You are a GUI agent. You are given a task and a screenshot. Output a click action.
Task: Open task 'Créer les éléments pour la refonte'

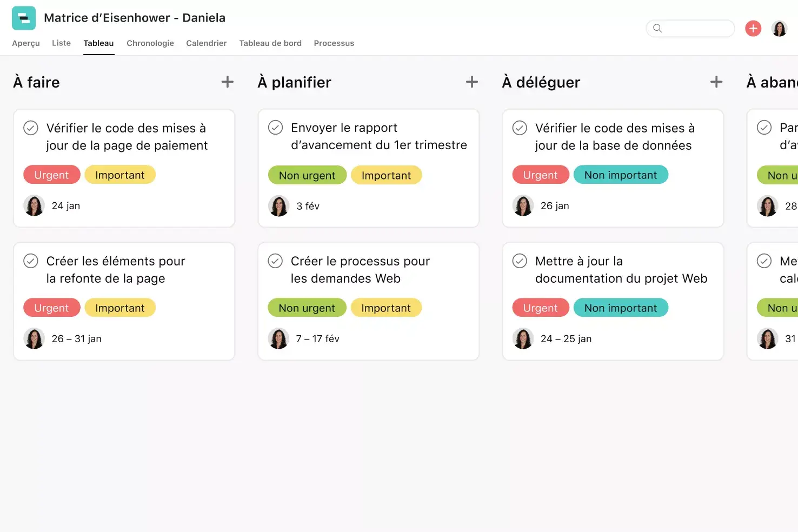116,270
